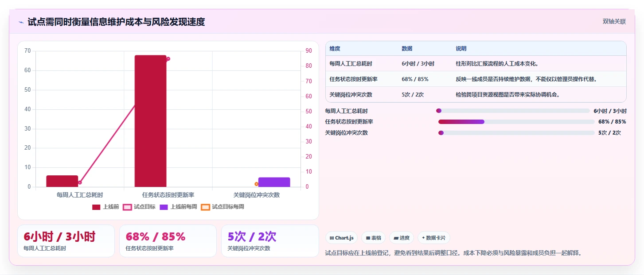Open the 68% / 85% stat card

(168, 241)
